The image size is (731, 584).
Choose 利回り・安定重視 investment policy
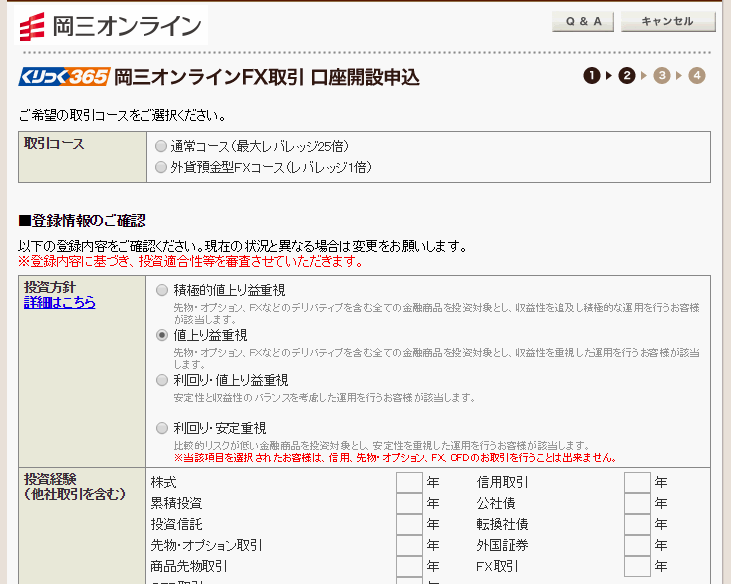pyautogui.click(x=162, y=428)
